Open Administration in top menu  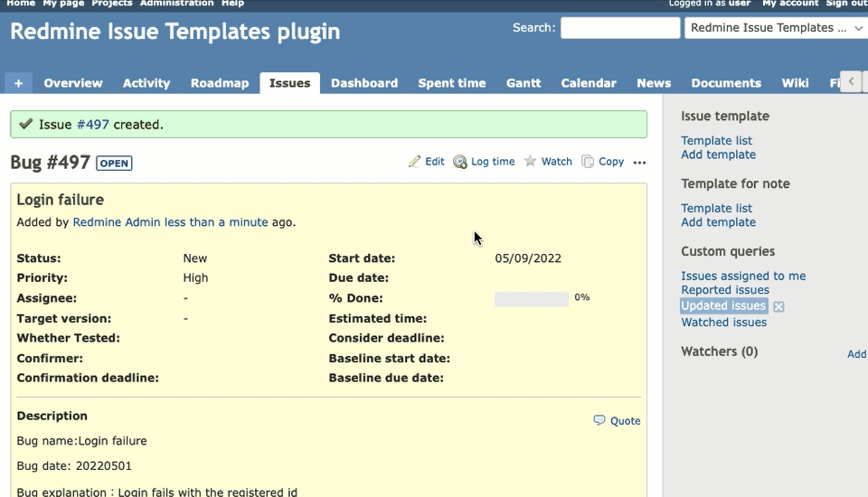(176, 4)
